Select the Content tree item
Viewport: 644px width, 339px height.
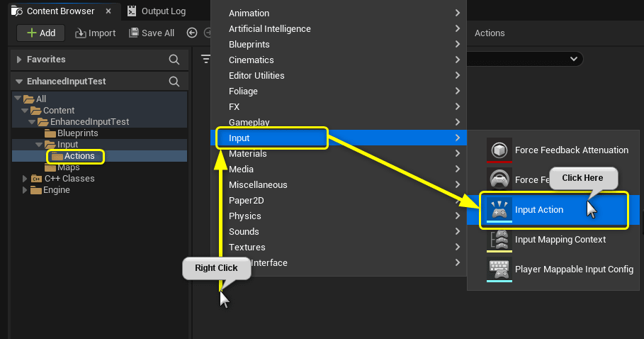pos(99,111)
